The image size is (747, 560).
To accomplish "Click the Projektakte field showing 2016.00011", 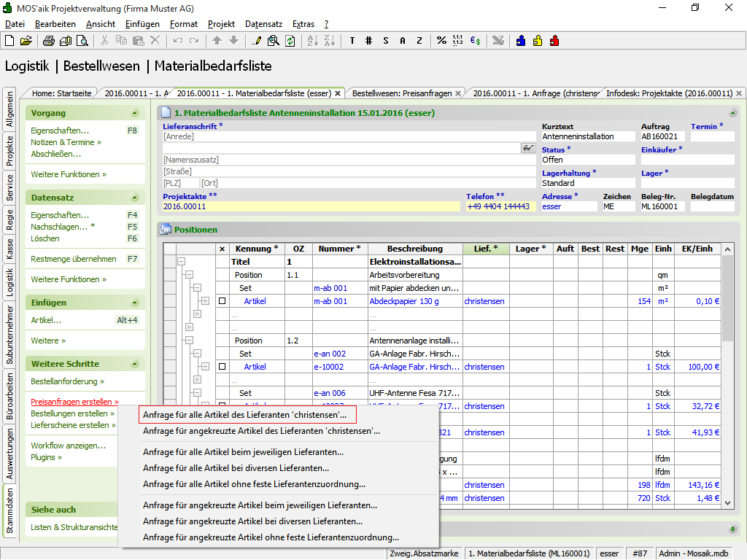I will pos(311,206).
